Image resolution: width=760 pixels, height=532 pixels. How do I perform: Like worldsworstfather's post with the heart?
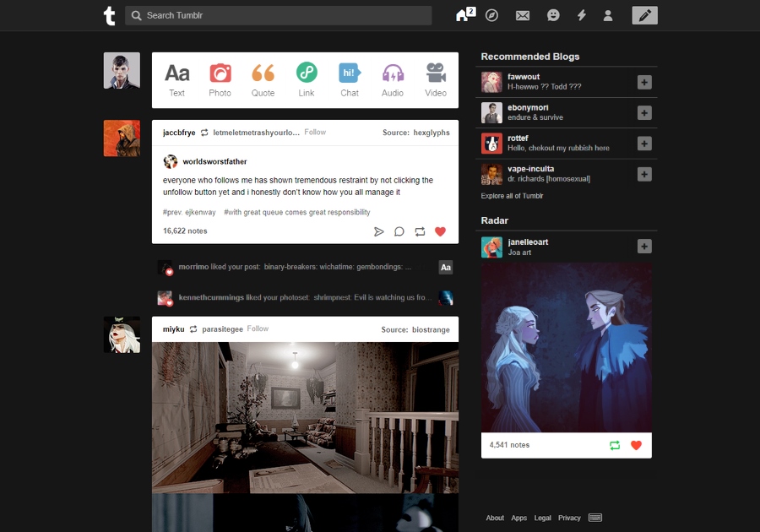[x=440, y=231]
